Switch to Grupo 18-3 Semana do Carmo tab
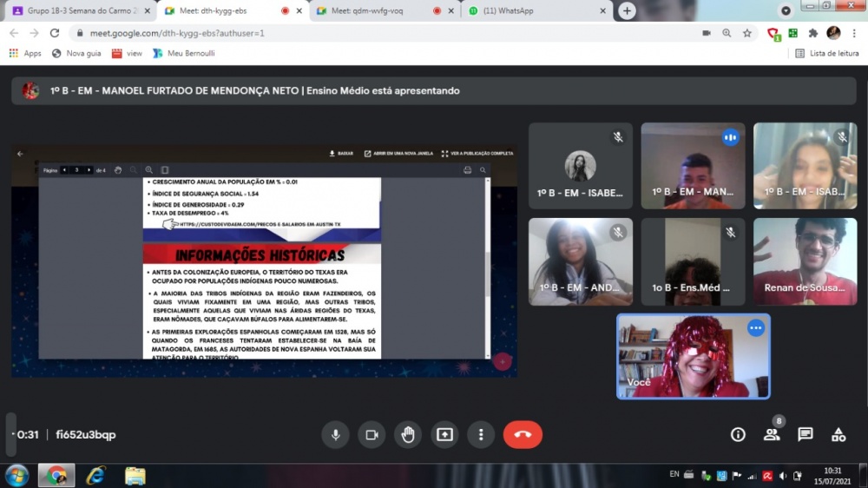This screenshot has width=868, height=488. [80, 10]
